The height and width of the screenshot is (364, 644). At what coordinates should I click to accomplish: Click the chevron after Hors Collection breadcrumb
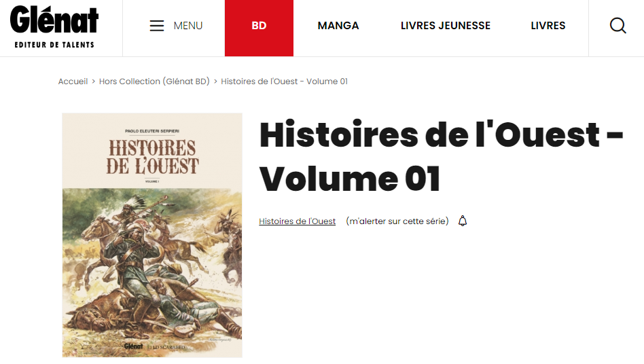[x=215, y=81]
